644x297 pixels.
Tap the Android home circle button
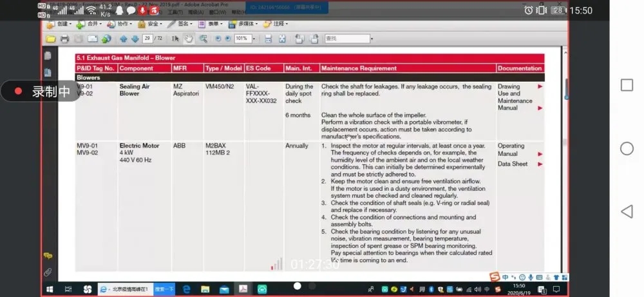click(627, 148)
